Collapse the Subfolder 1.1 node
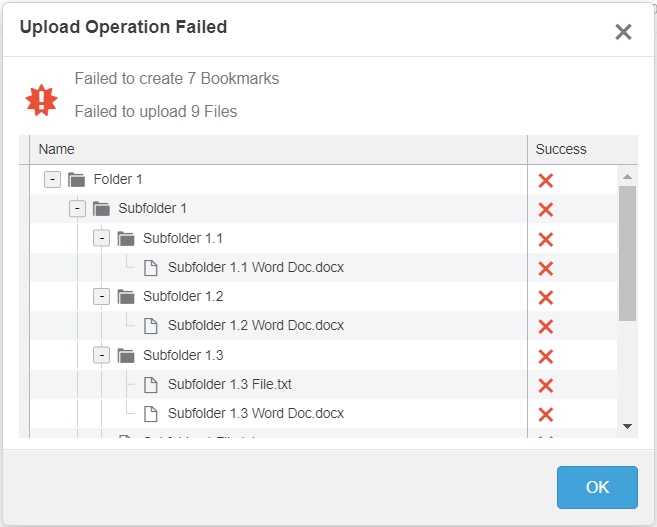This screenshot has height=527, width=657. click(x=102, y=238)
